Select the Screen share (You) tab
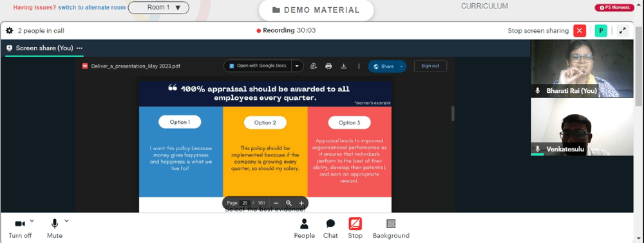Viewport: 644px width, 243px height. [44, 48]
